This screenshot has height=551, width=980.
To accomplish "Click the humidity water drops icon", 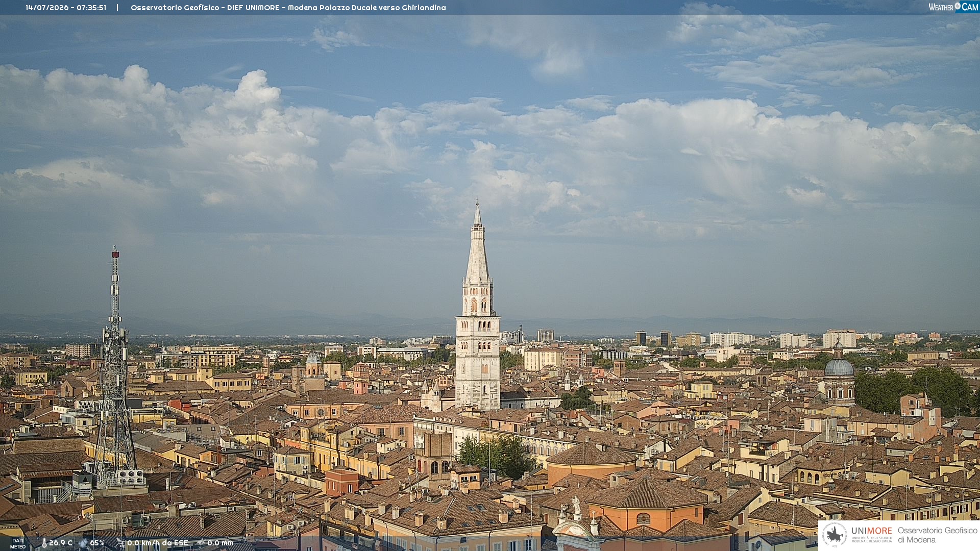I will (x=83, y=543).
